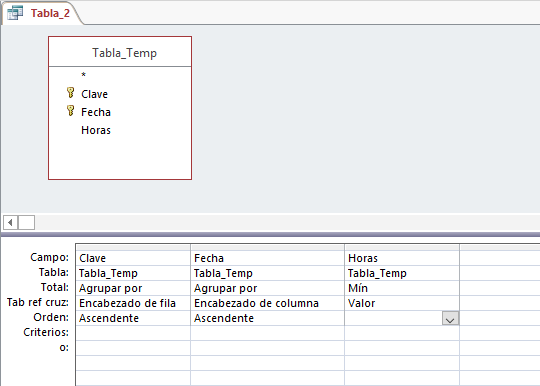Click the Criterios cell under the Clave column

click(133, 333)
